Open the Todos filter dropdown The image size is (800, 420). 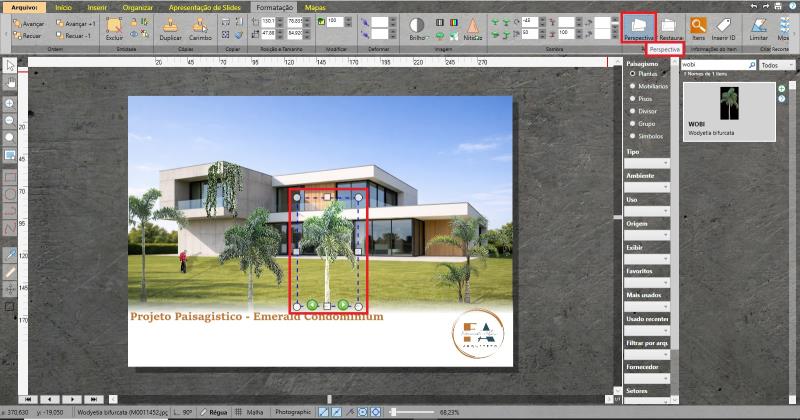tap(770, 65)
